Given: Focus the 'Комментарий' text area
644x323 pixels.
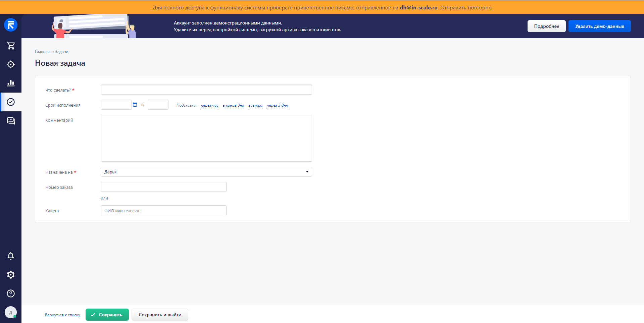Looking at the screenshot, I should pyautogui.click(x=206, y=138).
